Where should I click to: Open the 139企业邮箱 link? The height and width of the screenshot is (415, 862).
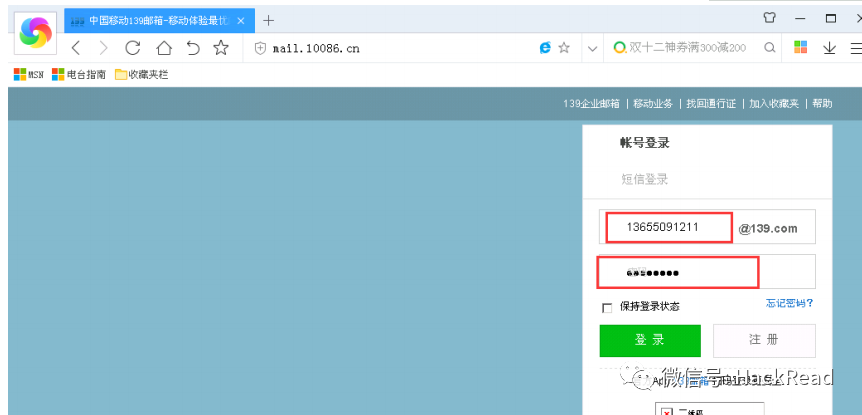pyautogui.click(x=591, y=103)
